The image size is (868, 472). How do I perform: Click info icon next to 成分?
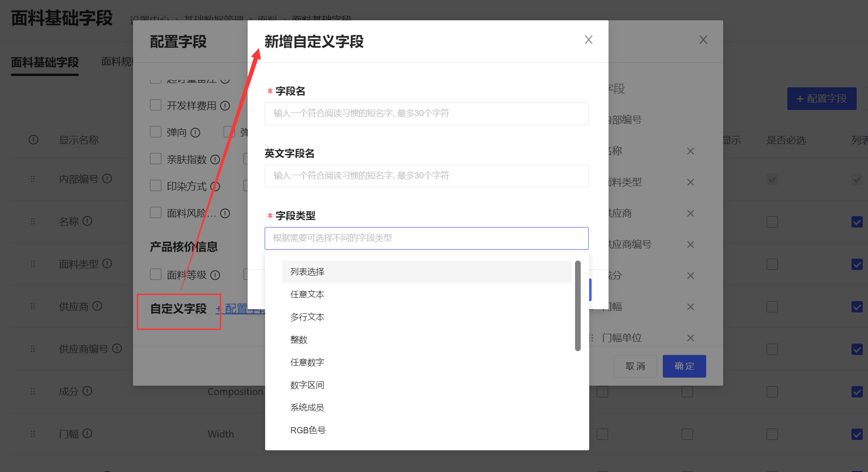pyautogui.click(x=87, y=391)
